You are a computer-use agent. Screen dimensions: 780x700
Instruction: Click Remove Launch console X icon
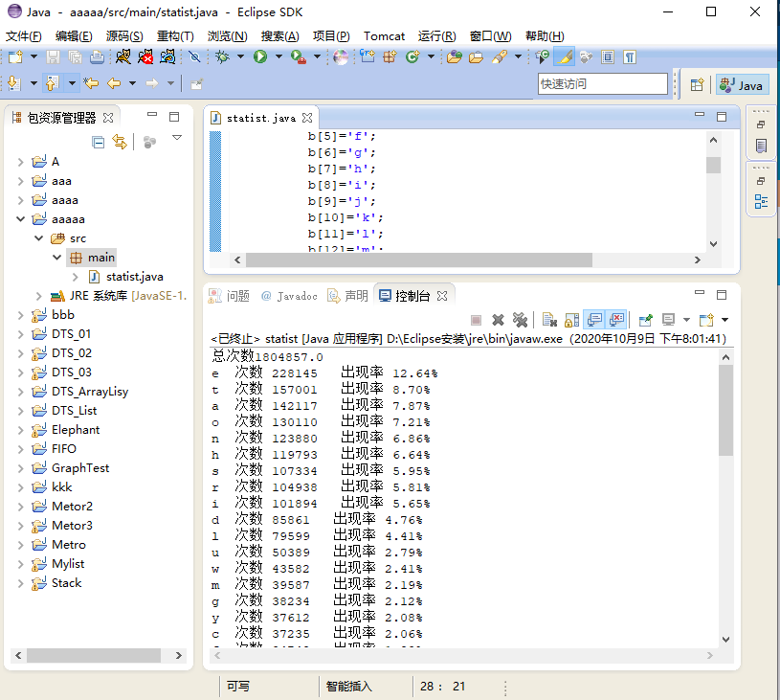pos(498,320)
